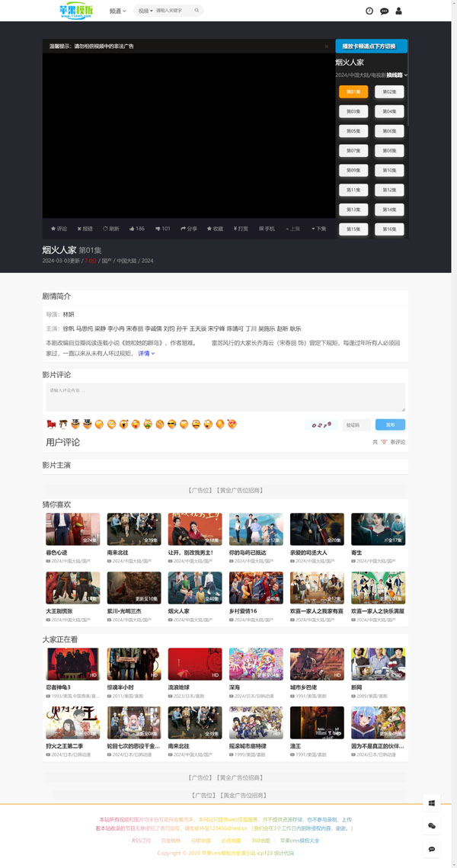This screenshot has width=457, height=868.
Task: Play the 下集 next episode
Action: tap(318, 229)
